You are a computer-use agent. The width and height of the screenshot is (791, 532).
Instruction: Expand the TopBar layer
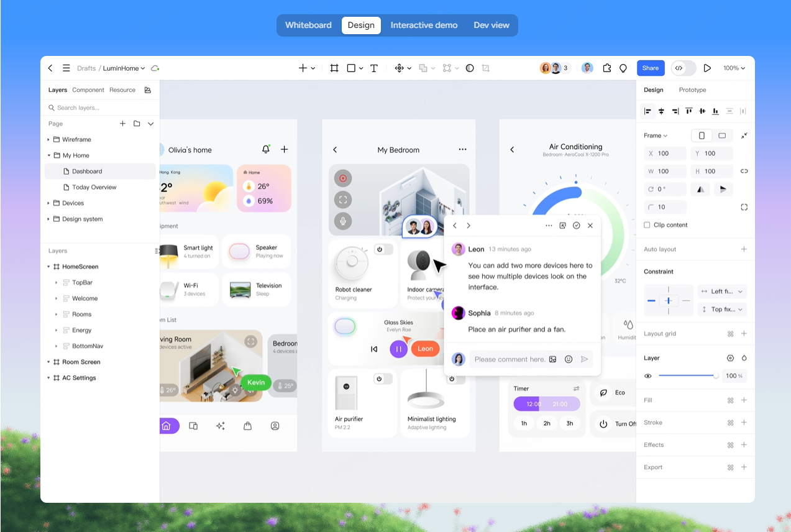56,283
